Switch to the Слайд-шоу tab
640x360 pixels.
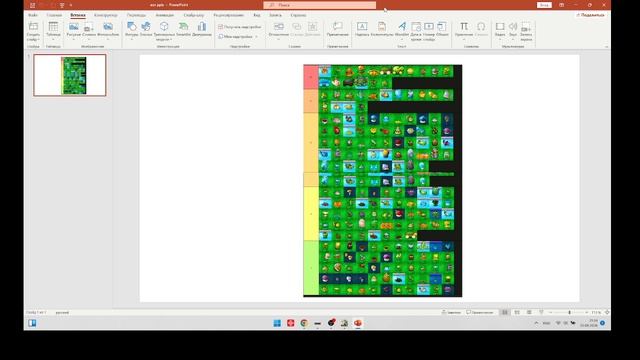[x=193, y=15]
